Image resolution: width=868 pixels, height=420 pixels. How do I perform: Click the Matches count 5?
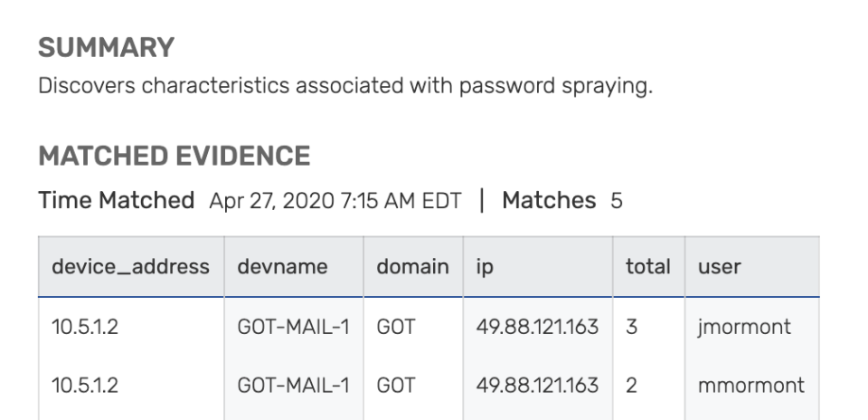point(617,201)
